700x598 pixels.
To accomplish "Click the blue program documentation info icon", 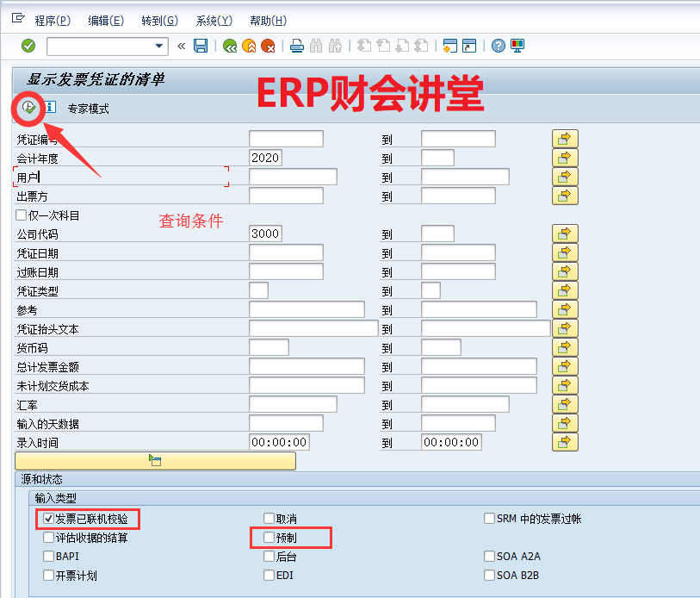I will coord(50,108).
